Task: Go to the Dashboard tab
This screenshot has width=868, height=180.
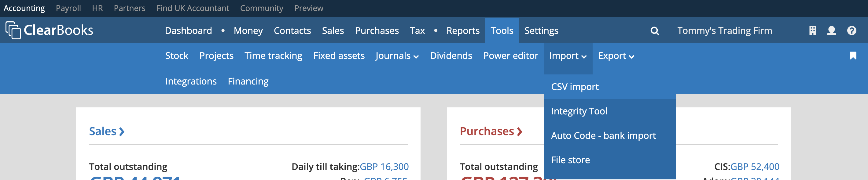Action: (188, 31)
